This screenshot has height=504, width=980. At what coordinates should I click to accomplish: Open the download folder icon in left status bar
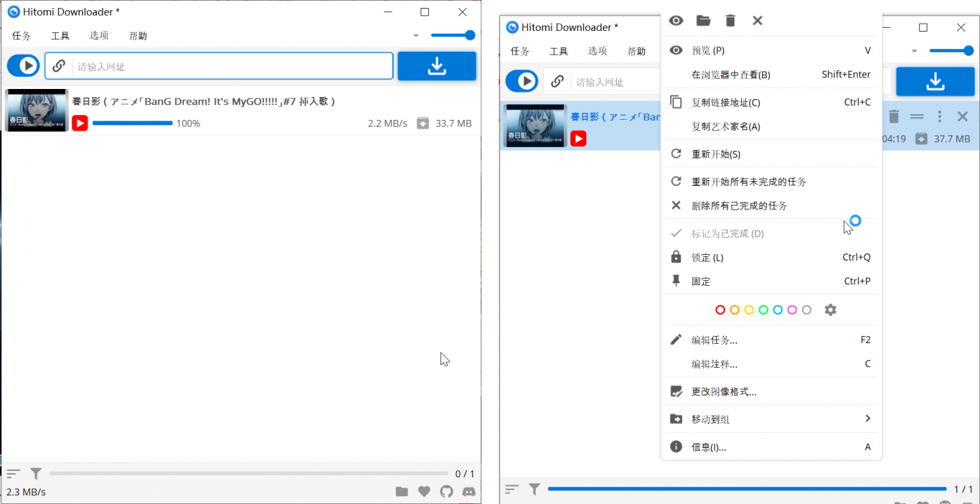[402, 492]
